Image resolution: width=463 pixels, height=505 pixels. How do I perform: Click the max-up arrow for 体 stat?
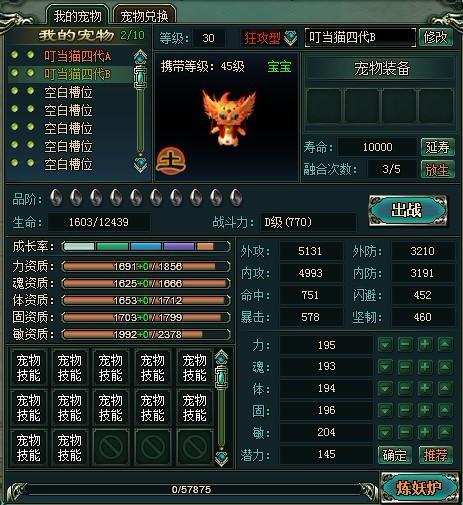tap(445, 388)
